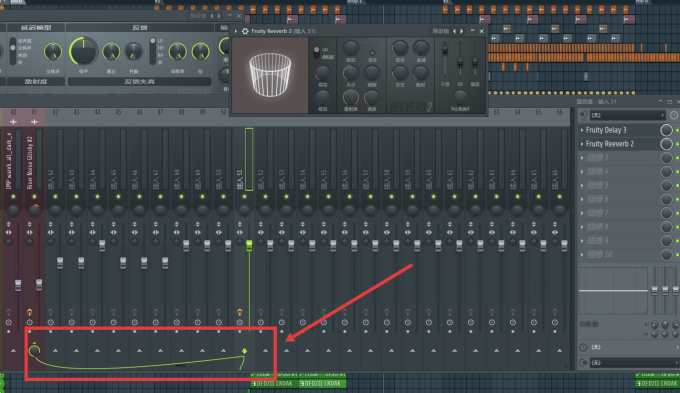The height and width of the screenshot is (393, 680).
Task: Select previous preset in the Fruity Reeverb 2 window
Action: tap(454, 31)
